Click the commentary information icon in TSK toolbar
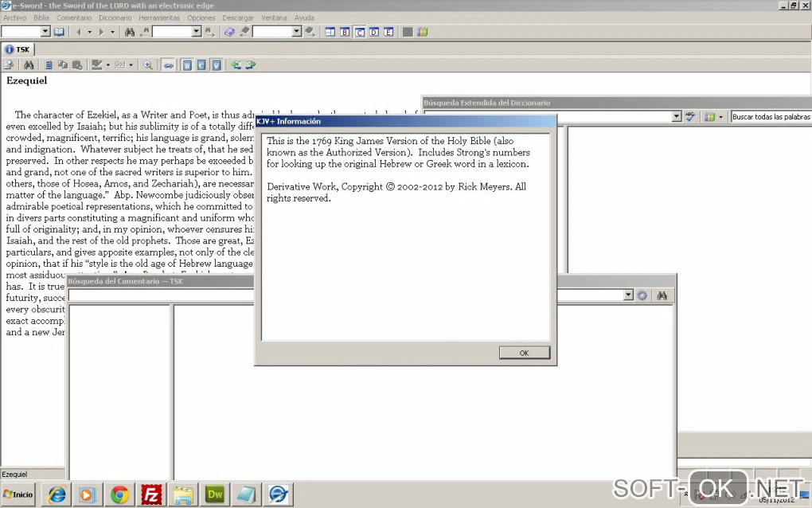812x508 pixels. click(9, 64)
